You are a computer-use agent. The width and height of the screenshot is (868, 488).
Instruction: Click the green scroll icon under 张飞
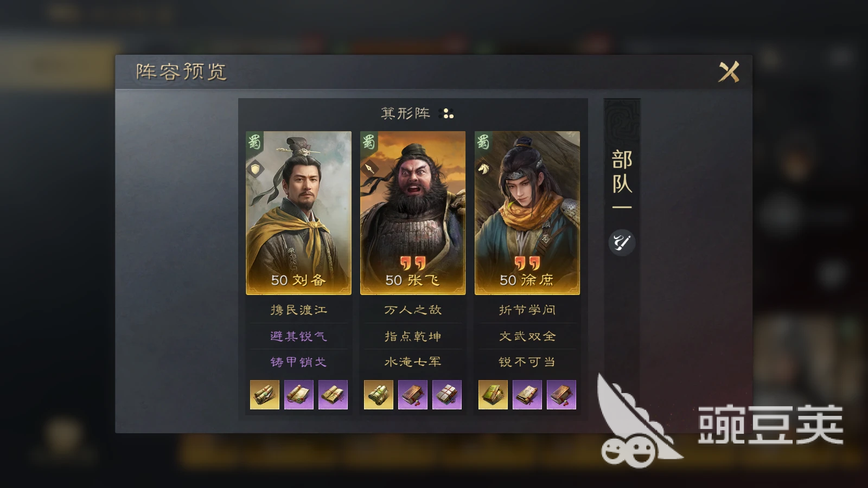click(x=378, y=394)
